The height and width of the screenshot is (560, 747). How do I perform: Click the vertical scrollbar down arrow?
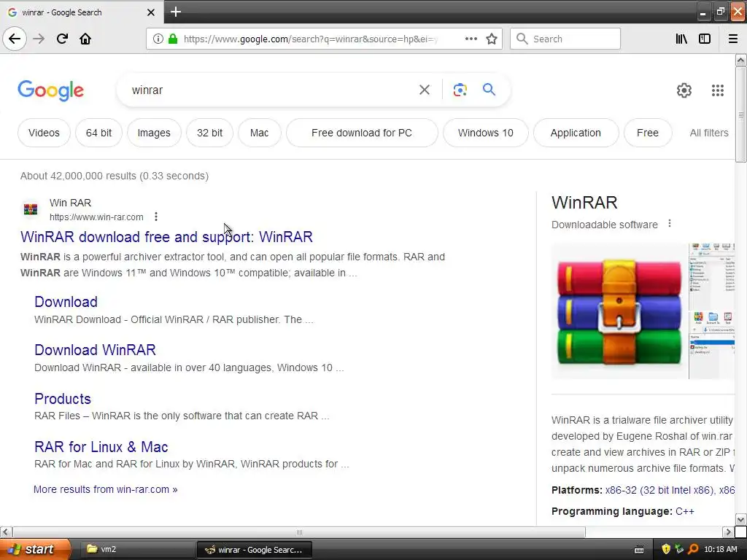coord(740,519)
